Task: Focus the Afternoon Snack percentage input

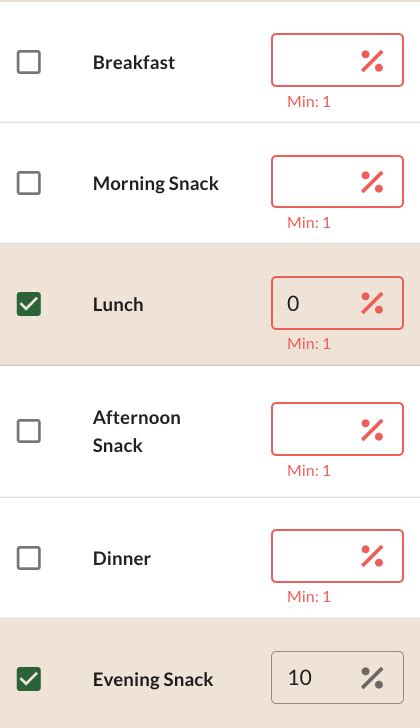Action: click(337, 429)
